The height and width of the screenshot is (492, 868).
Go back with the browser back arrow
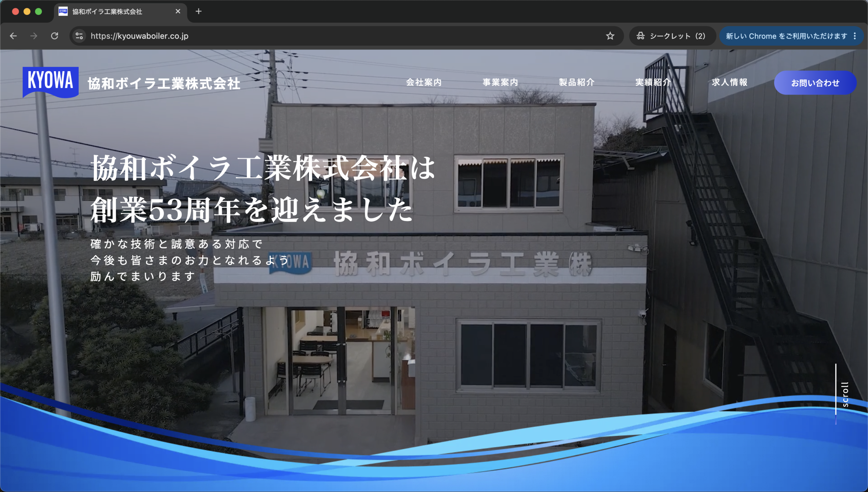[x=13, y=36]
